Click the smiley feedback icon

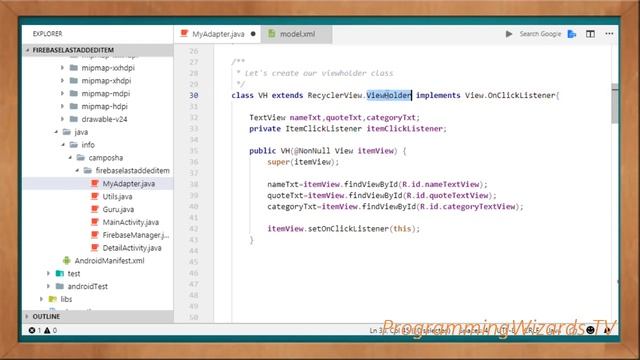tap(590, 330)
